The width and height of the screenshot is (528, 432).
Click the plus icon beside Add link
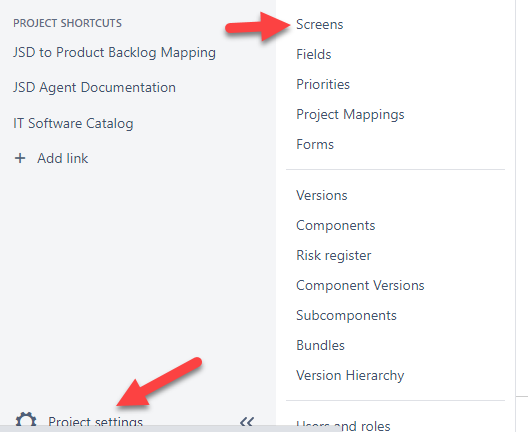pyautogui.click(x=20, y=158)
